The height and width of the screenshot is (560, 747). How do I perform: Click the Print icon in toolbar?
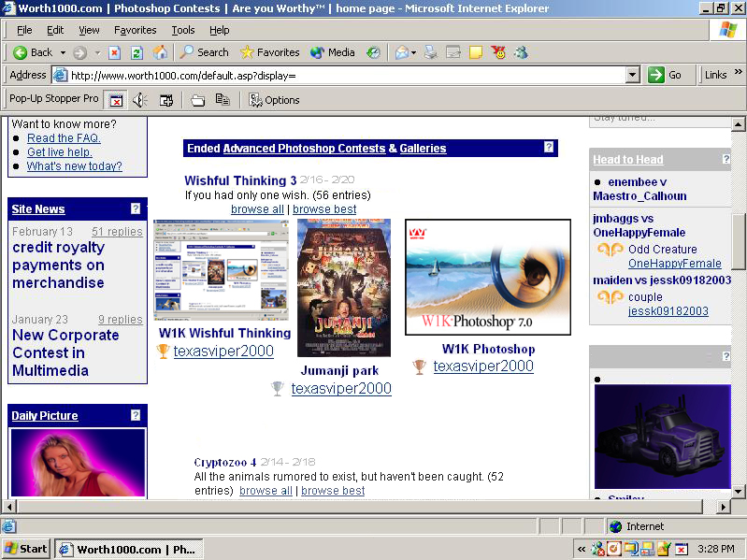431,52
